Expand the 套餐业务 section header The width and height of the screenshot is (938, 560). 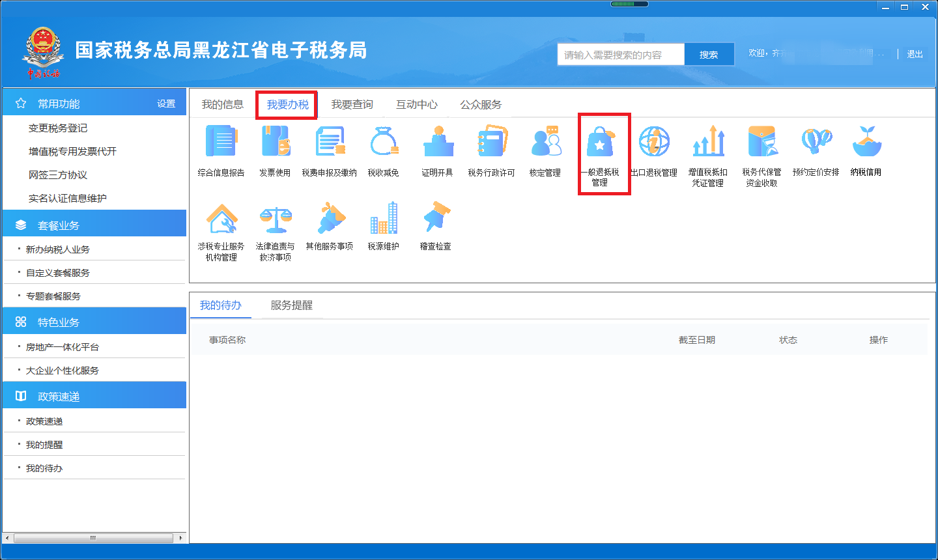pos(59,225)
